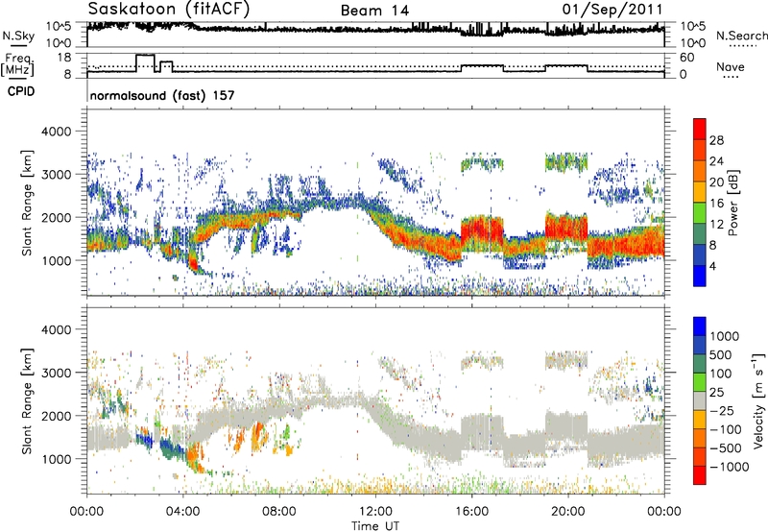Click the '4000' tick in power panel
Image resolution: width=768 pixels, height=532 pixels.
coord(57,132)
